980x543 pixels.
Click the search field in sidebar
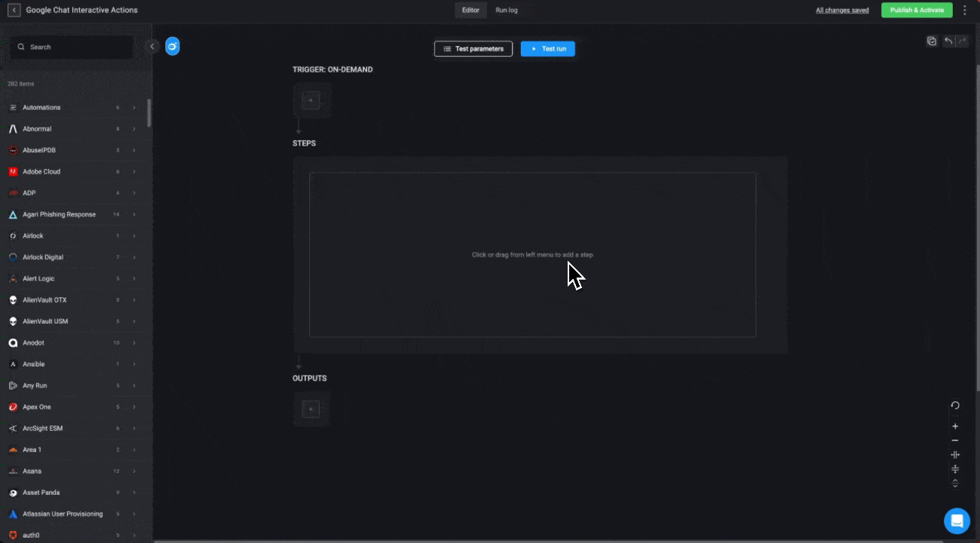pyautogui.click(x=72, y=47)
